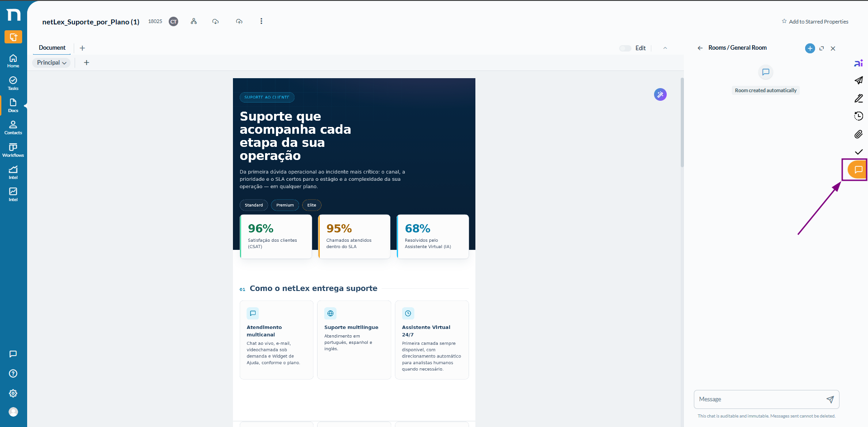Expand the Principal dropdown
Image resolution: width=868 pixels, height=427 pixels.
pos(52,63)
